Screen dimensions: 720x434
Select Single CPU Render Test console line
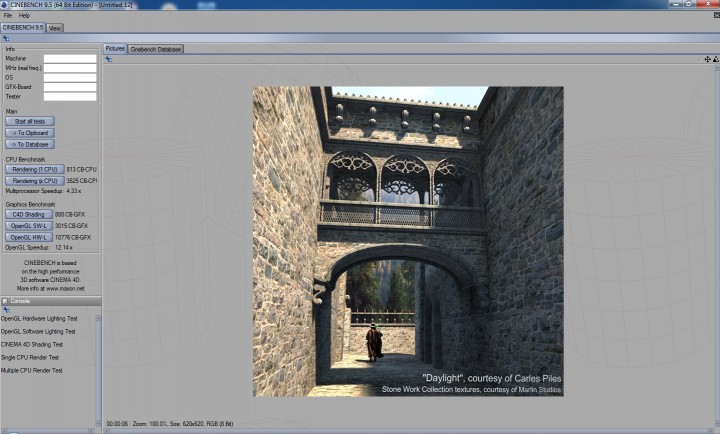(x=30, y=357)
